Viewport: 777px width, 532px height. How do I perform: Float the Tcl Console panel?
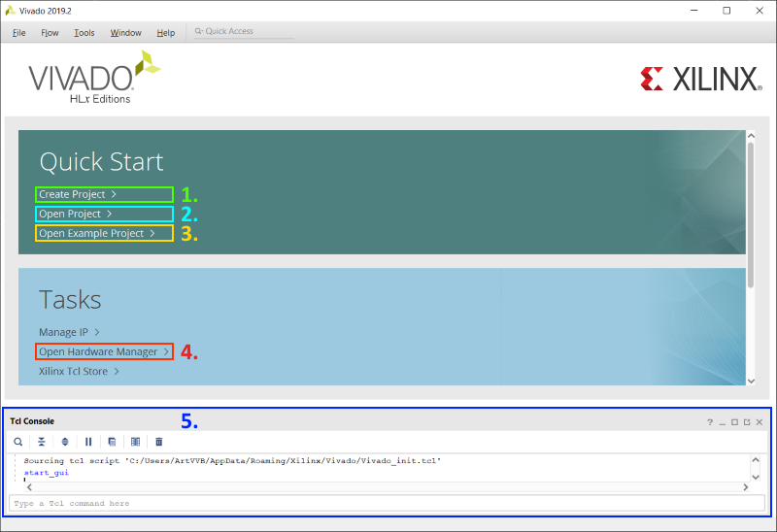[x=747, y=422]
